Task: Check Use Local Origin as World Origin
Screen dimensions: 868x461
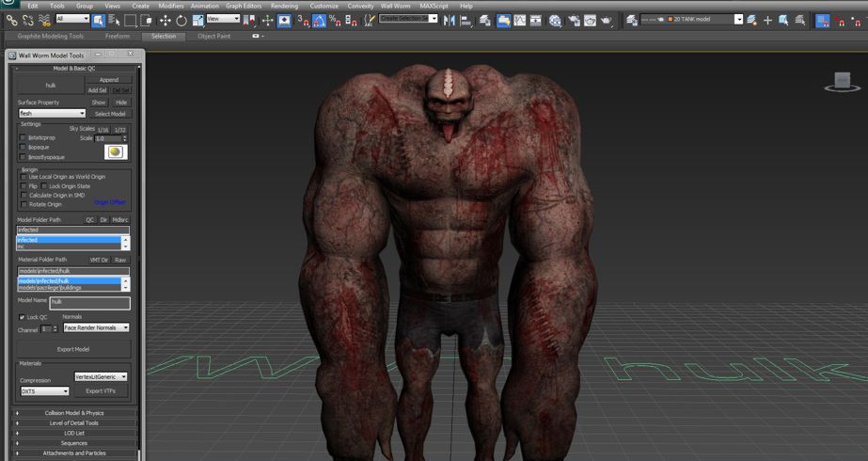Action: pos(24,177)
